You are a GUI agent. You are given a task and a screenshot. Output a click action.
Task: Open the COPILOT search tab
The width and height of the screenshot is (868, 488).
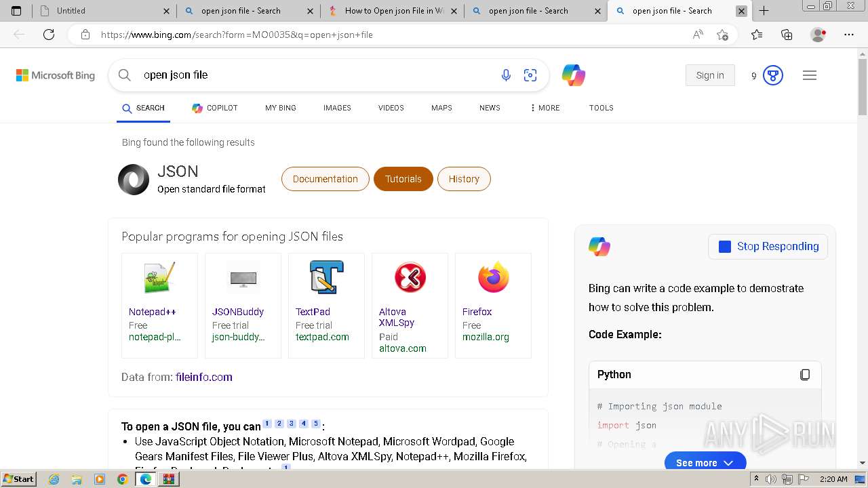tap(215, 108)
